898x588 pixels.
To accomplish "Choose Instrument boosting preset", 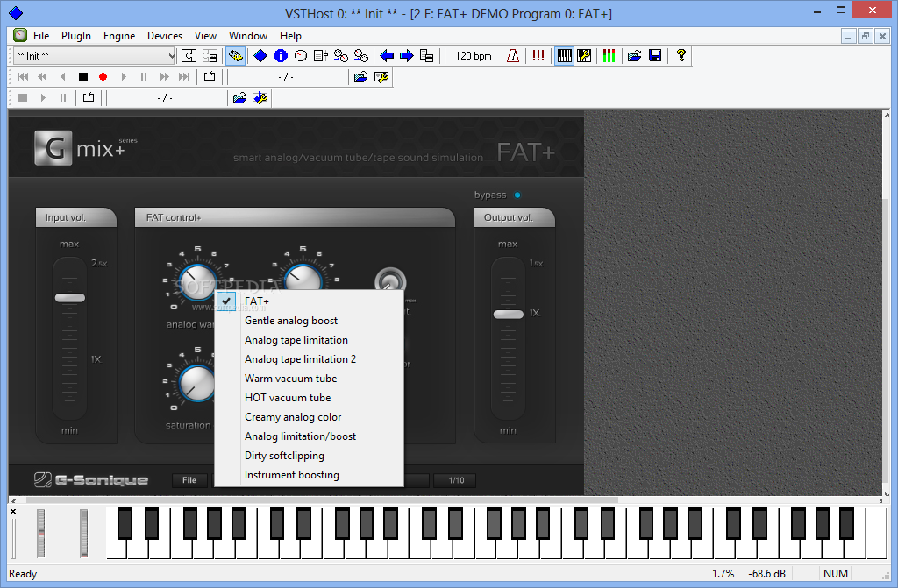I will tap(310, 475).
